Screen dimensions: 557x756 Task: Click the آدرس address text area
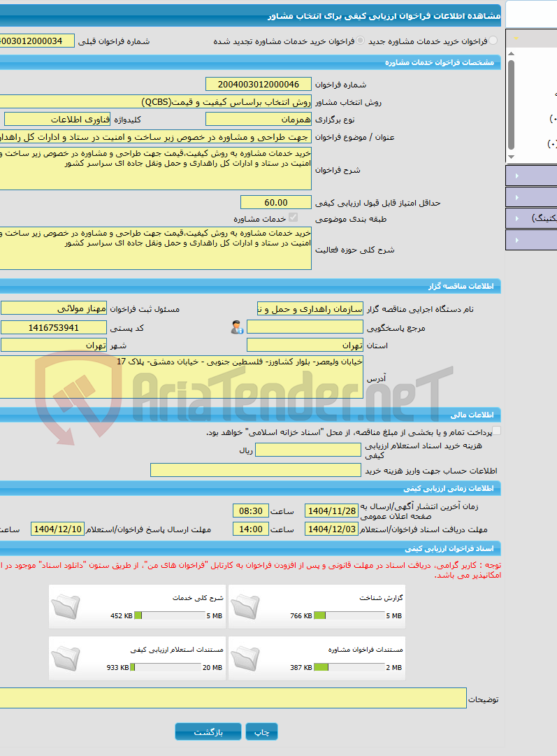(182, 377)
